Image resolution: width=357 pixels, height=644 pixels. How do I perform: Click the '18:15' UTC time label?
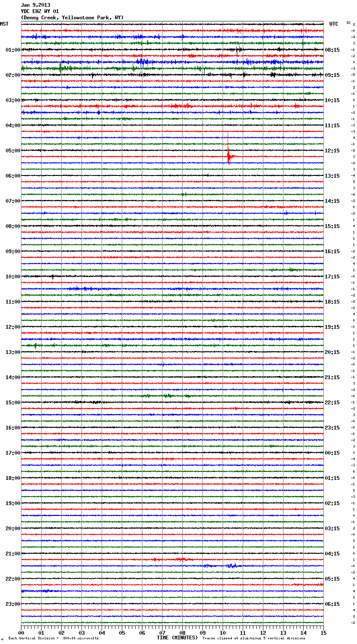[x=332, y=302]
